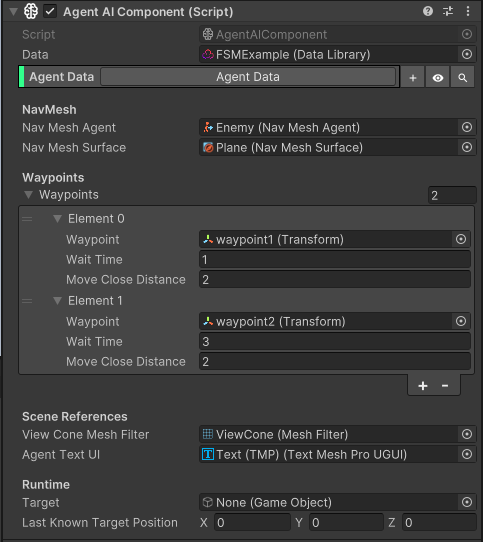Viewport: 483px width, 542px height.
Task: Disable the Agent AI Component checkbox
Action: [50, 11]
